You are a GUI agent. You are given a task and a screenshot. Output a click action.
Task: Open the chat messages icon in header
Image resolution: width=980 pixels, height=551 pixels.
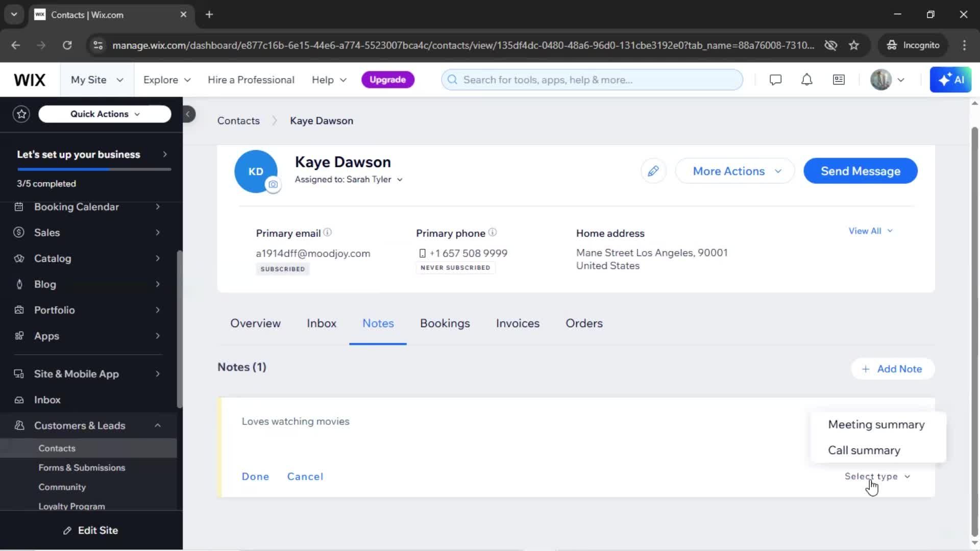[x=775, y=80]
